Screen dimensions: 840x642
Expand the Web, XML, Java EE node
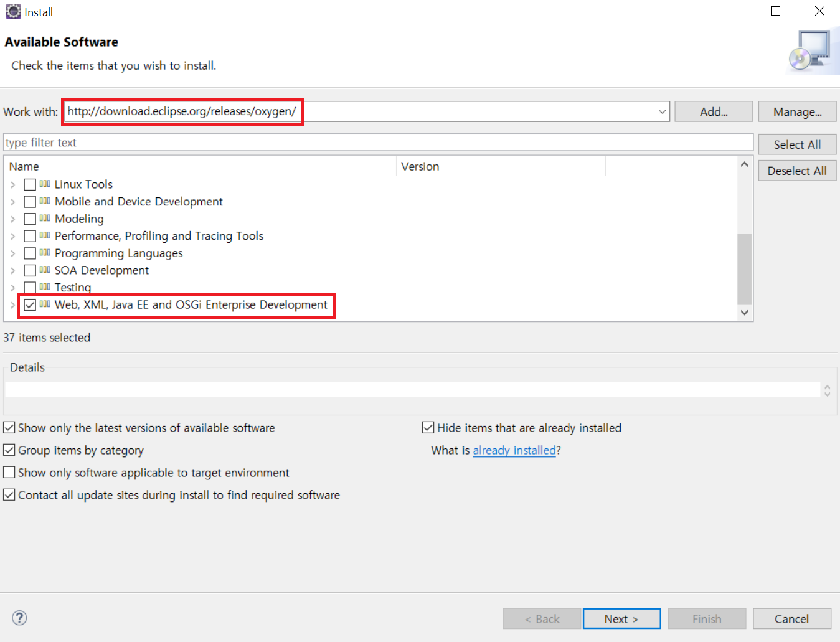click(12, 305)
